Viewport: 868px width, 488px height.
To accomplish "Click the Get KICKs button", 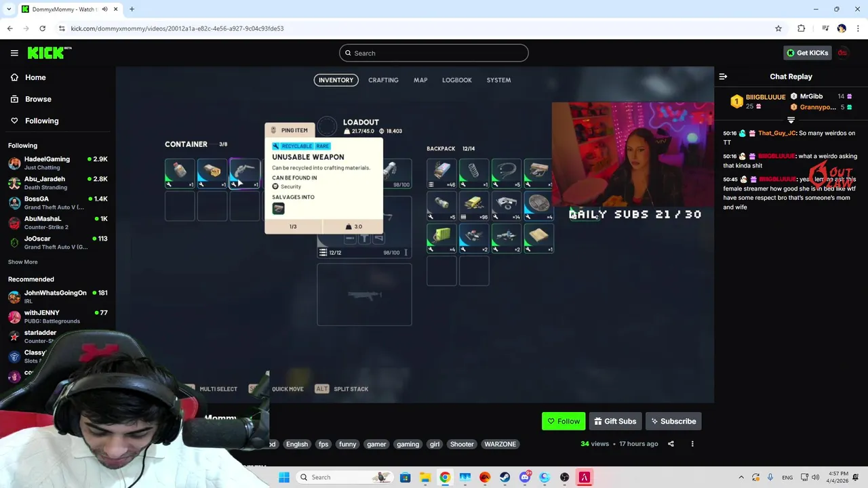I will click(807, 53).
